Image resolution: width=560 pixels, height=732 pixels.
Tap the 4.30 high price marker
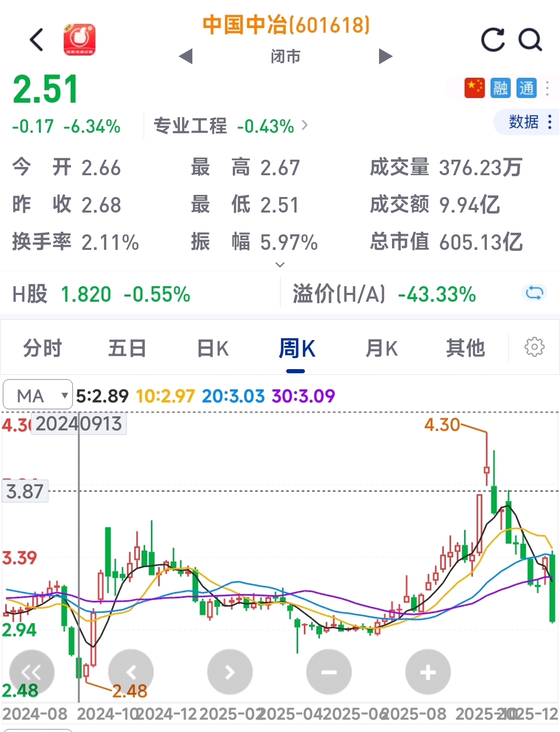point(442,425)
